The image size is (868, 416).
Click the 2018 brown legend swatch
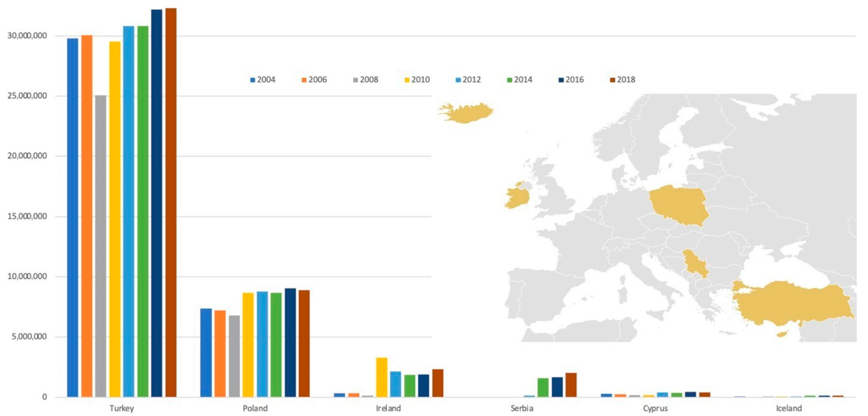click(613, 80)
